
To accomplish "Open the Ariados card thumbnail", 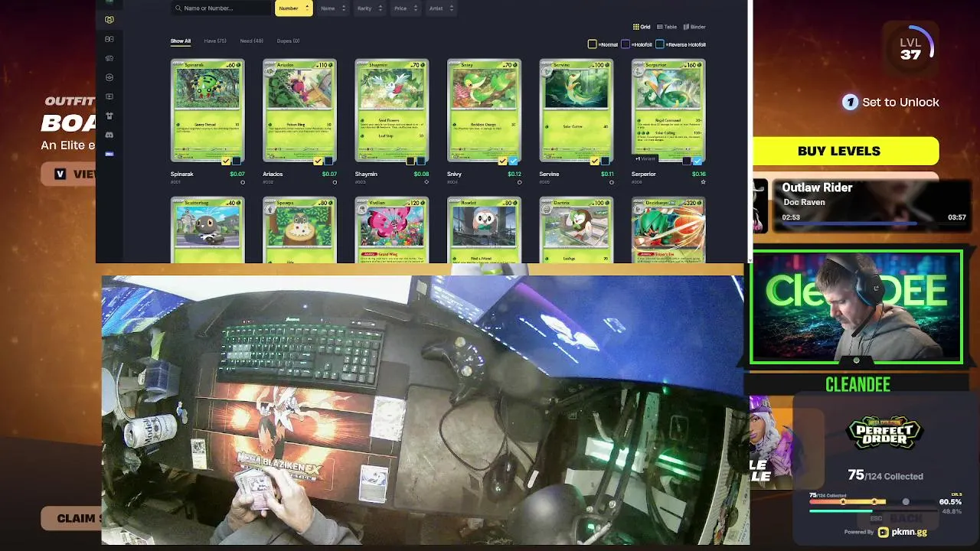I will point(299,111).
